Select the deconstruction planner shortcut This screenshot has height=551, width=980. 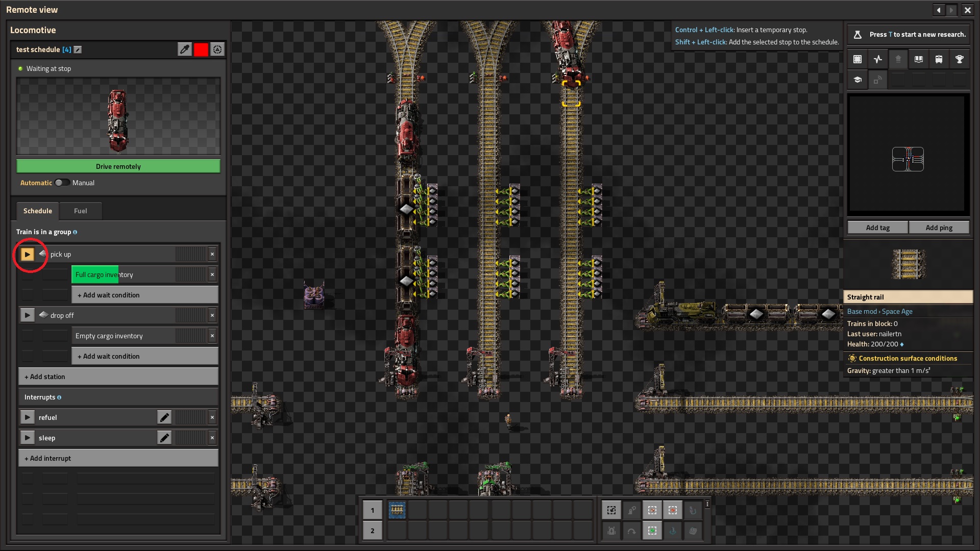[x=673, y=510]
